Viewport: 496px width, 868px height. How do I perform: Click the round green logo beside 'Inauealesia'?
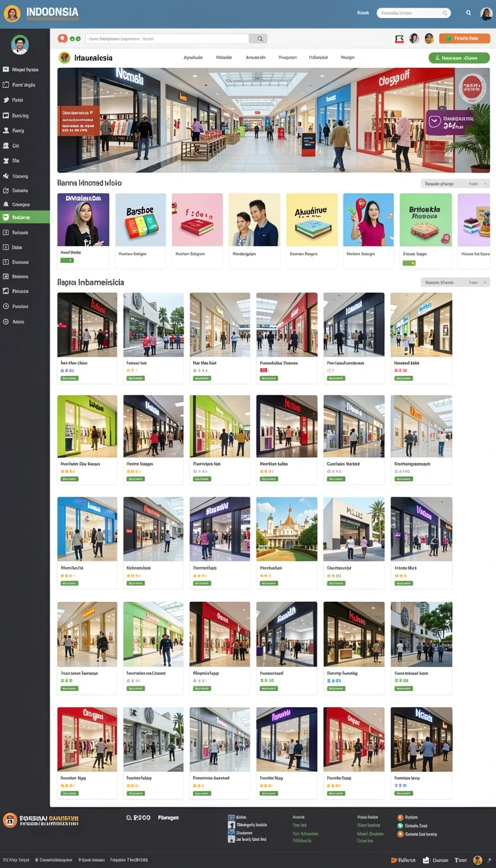(65, 57)
